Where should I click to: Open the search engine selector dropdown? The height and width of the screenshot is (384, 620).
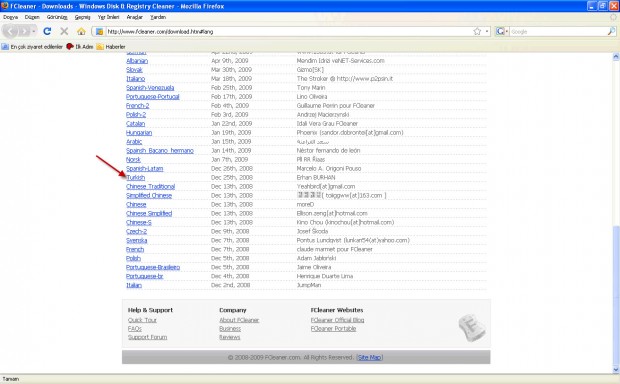[x=502, y=31]
